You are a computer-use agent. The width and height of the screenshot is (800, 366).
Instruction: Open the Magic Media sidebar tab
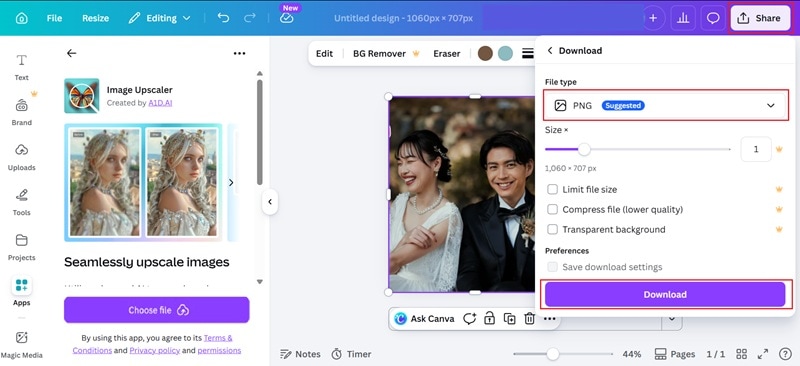coord(21,345)
